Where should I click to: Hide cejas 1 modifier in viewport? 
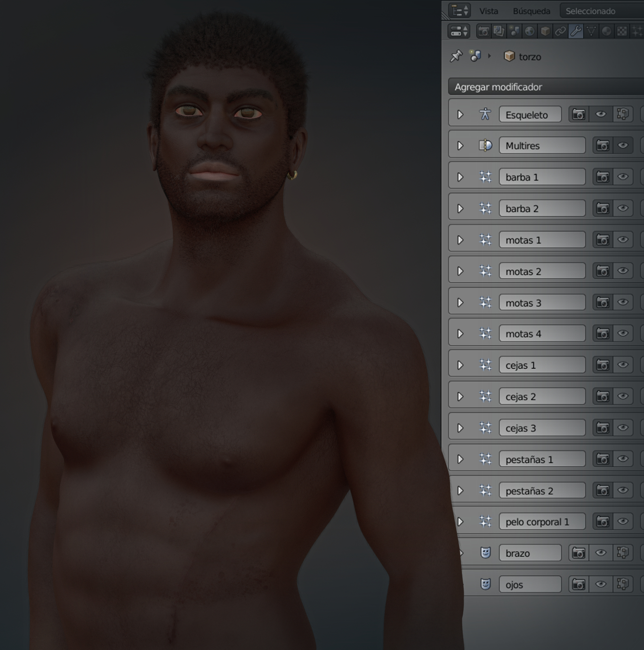tap(623, 365)
